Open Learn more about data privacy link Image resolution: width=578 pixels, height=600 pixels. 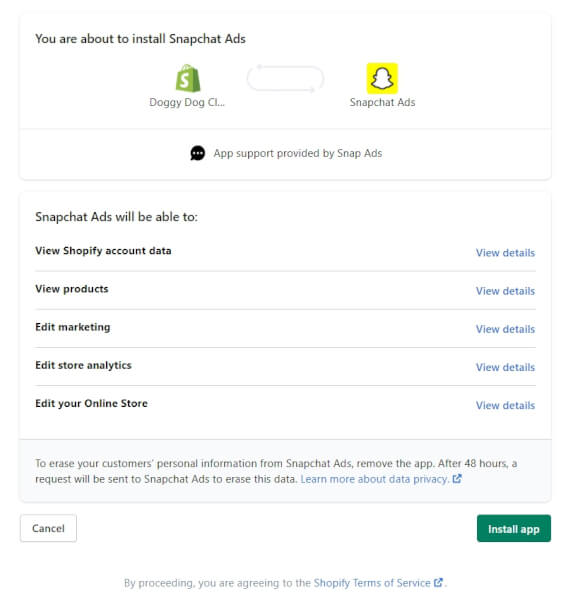point(375,479)
